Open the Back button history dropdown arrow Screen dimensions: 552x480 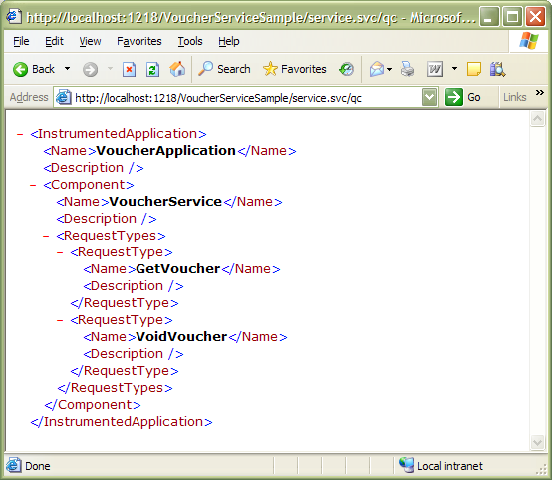click(x=67, y=69)
